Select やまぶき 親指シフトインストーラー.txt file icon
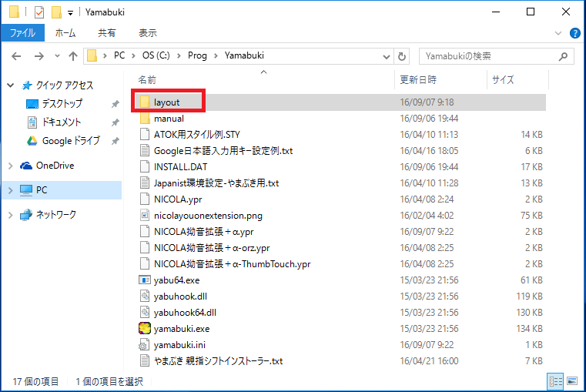Image resolution: width=586 pixels, height=392 pixels. coord(145,361)
